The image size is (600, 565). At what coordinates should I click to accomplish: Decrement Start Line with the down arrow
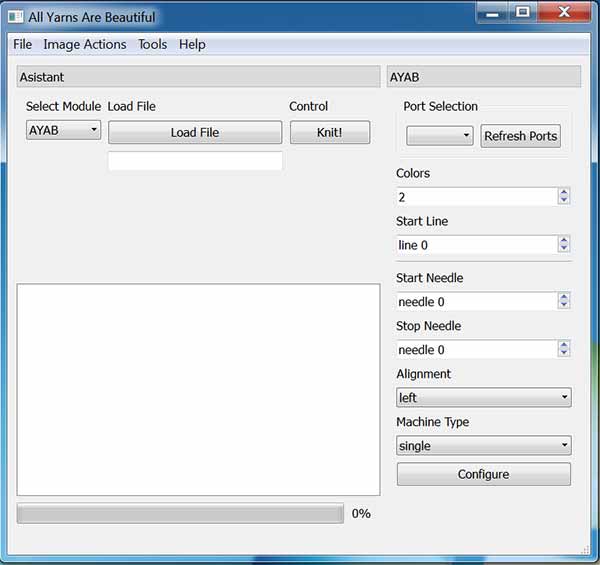coord(564,248)
